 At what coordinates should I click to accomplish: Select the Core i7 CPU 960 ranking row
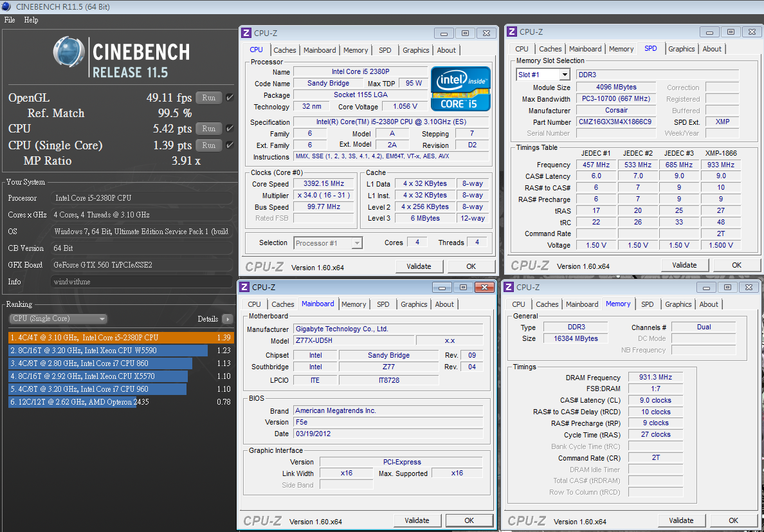pyautogui.click(x=121, y=389)
